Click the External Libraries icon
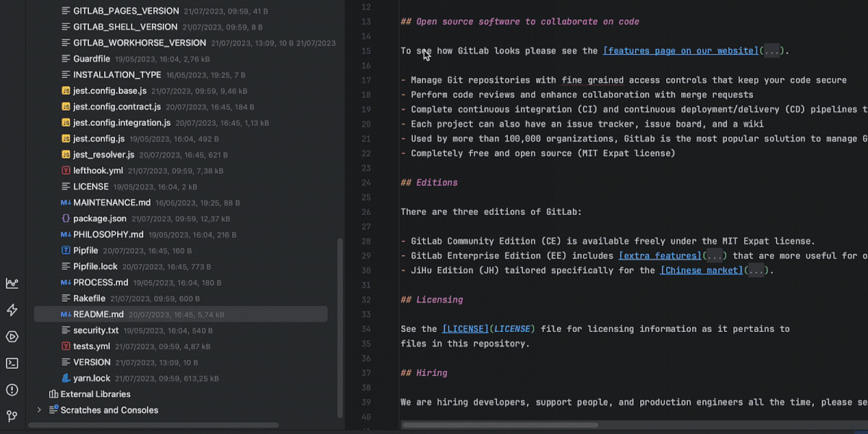The image size is (868, 434). (53, 394)
